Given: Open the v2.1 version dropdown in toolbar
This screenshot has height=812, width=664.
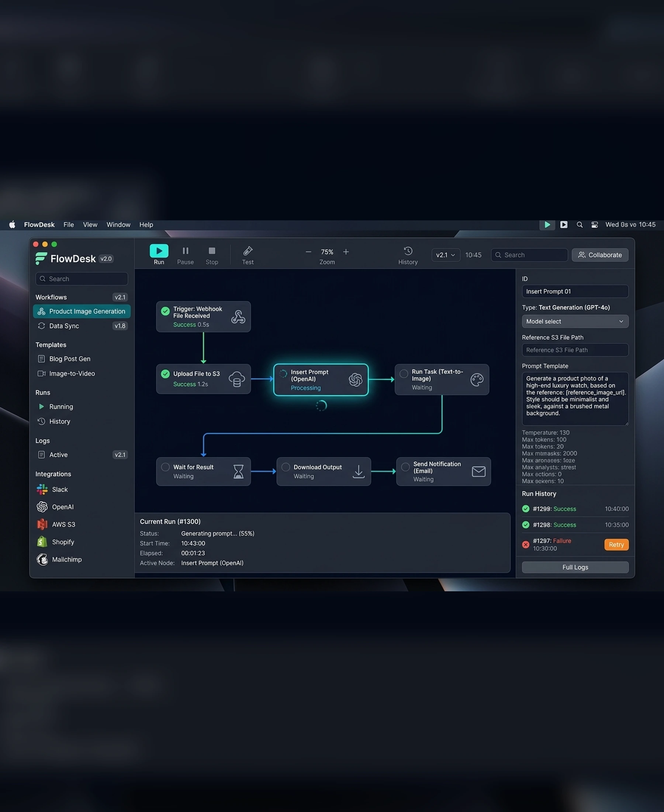Looking at the screenshot, I should pyautogui.click(x=446, y=255).
